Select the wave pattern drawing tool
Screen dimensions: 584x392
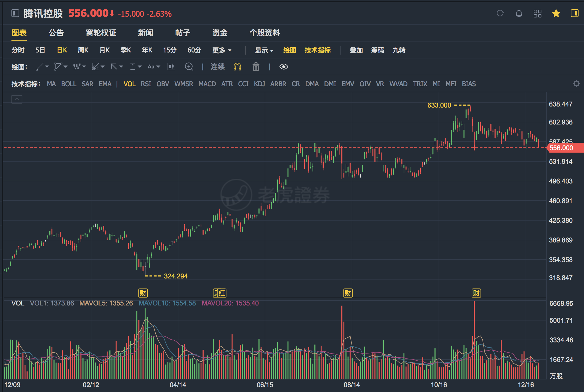[x=77, y=67]
